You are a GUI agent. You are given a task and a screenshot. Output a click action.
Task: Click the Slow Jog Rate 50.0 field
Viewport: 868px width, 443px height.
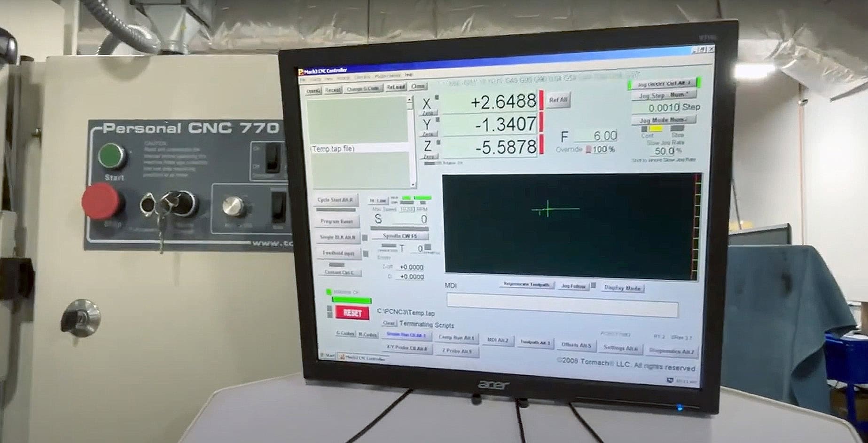663,151
